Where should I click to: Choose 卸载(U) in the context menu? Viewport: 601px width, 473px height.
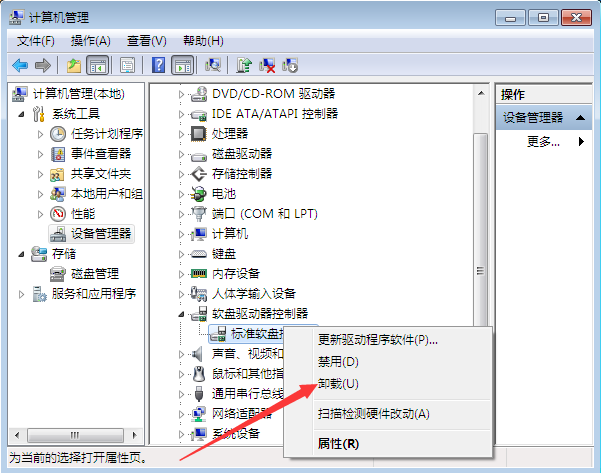[388, 383]
